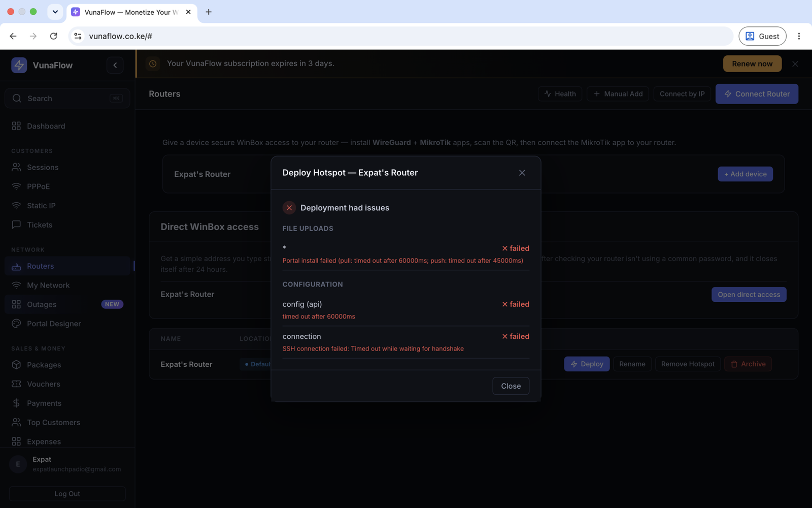Dismiss the subscription expiry banner

795,64
